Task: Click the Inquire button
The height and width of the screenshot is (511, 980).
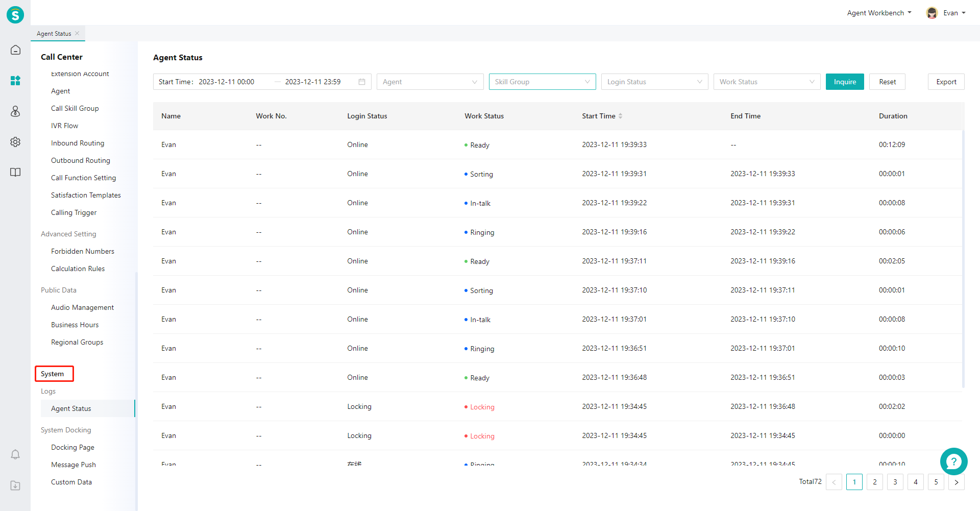Action: point(845,82)
